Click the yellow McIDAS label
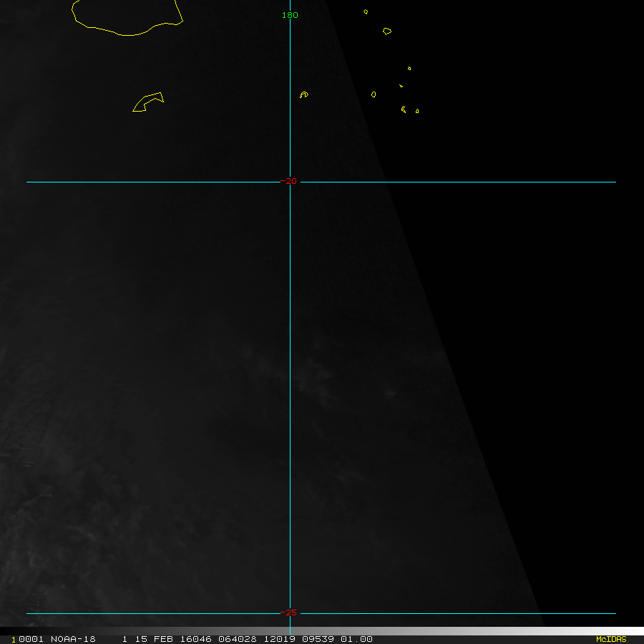Screen dimensions: 644x644 point(611,639)
